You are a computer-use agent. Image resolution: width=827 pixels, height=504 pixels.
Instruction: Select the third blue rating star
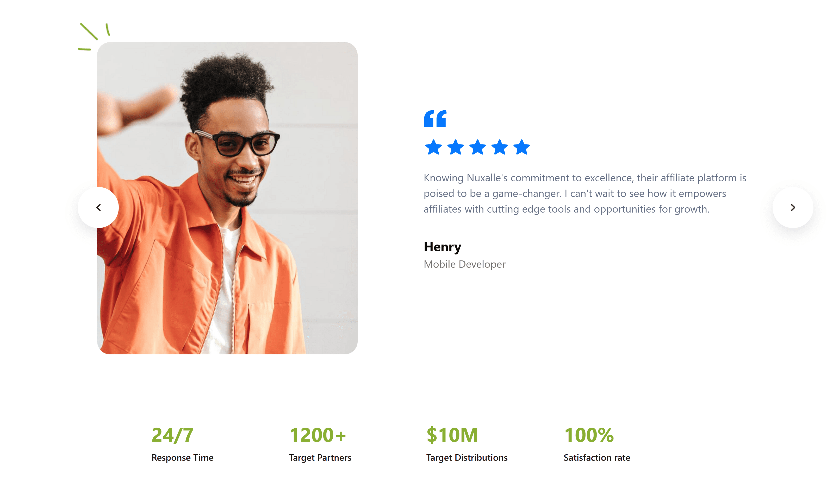[x=478, y=147]
